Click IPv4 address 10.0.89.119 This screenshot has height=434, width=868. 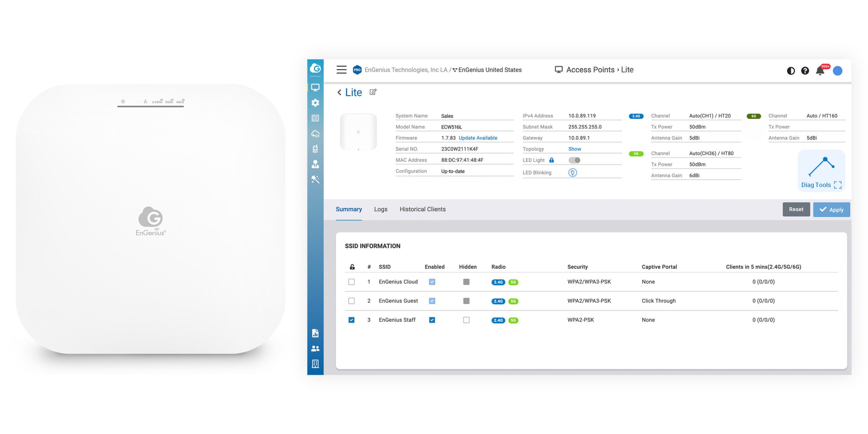(581, 116)
